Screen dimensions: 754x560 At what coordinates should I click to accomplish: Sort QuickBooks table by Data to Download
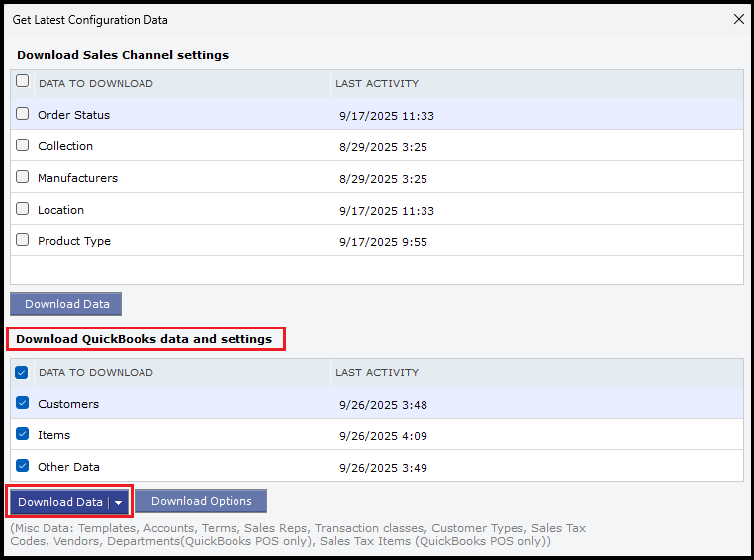click(95, 372)
